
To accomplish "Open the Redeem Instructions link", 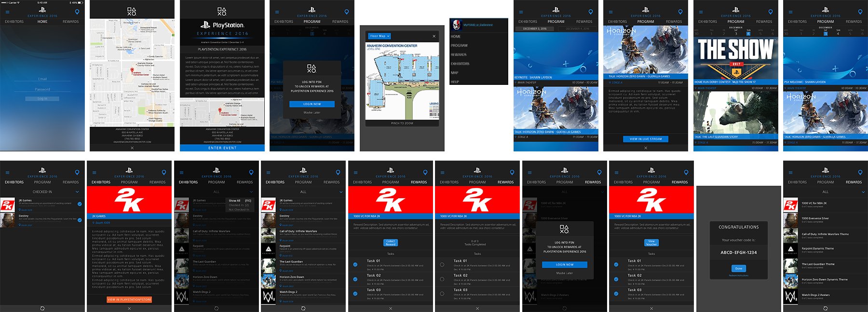I will (739, 275).
